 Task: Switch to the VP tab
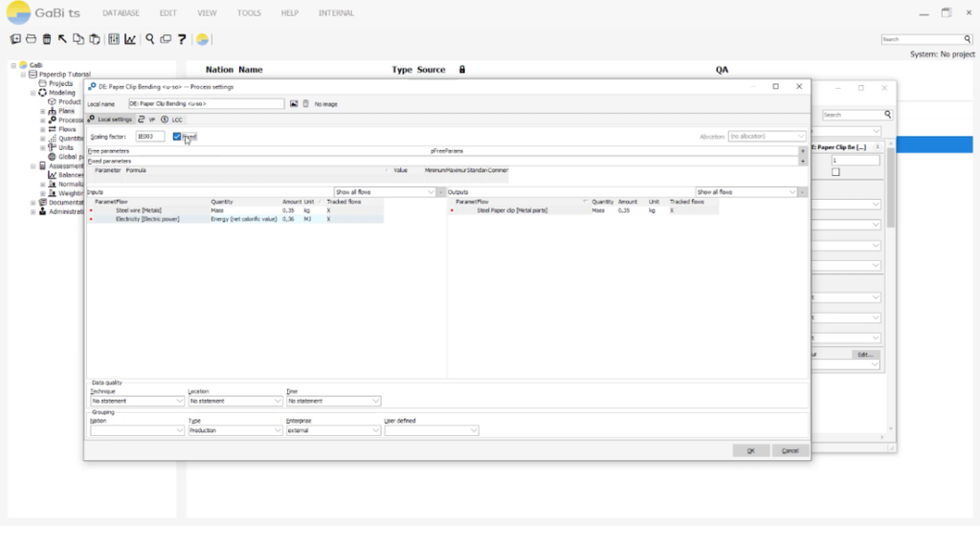(147, 120)
